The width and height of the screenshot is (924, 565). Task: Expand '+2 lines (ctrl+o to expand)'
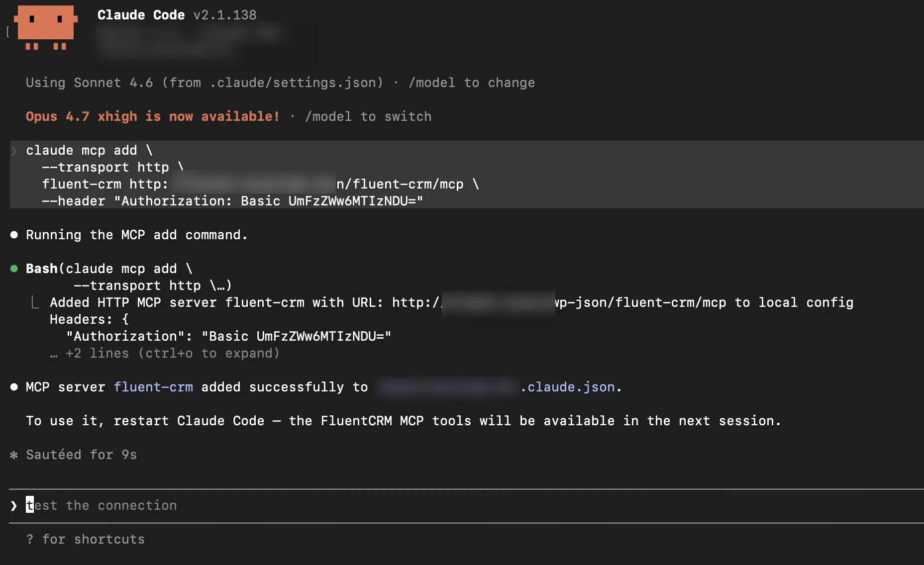click(x=165, y=353)
